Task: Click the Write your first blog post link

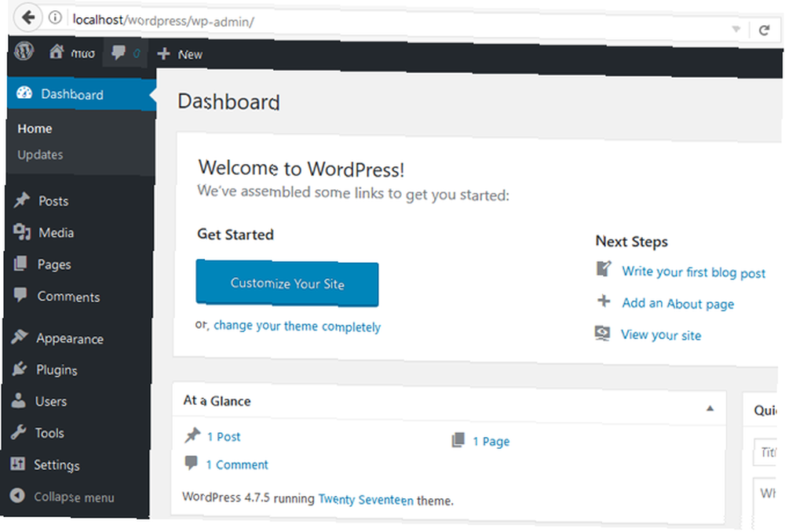Action: tap(694, 272)
